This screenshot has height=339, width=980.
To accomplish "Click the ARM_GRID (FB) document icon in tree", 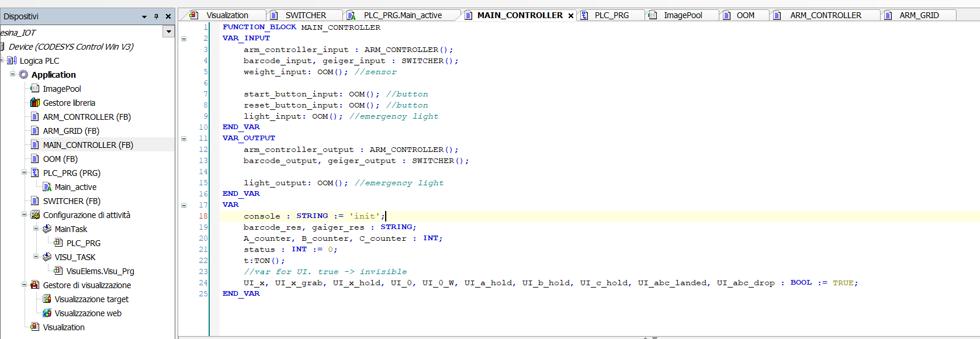I will tap(35, 130).
